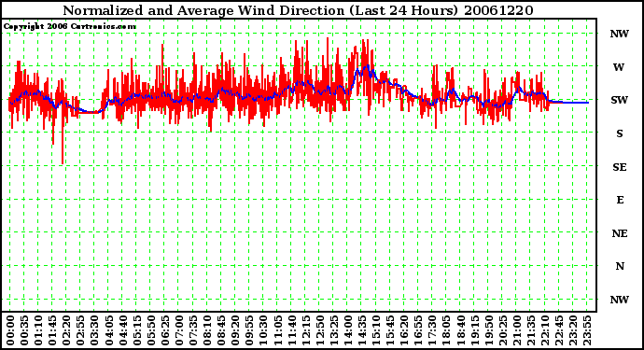Click the 10:30 time label
This screenshot has width=644, height=350.
[x=263, y=330]
